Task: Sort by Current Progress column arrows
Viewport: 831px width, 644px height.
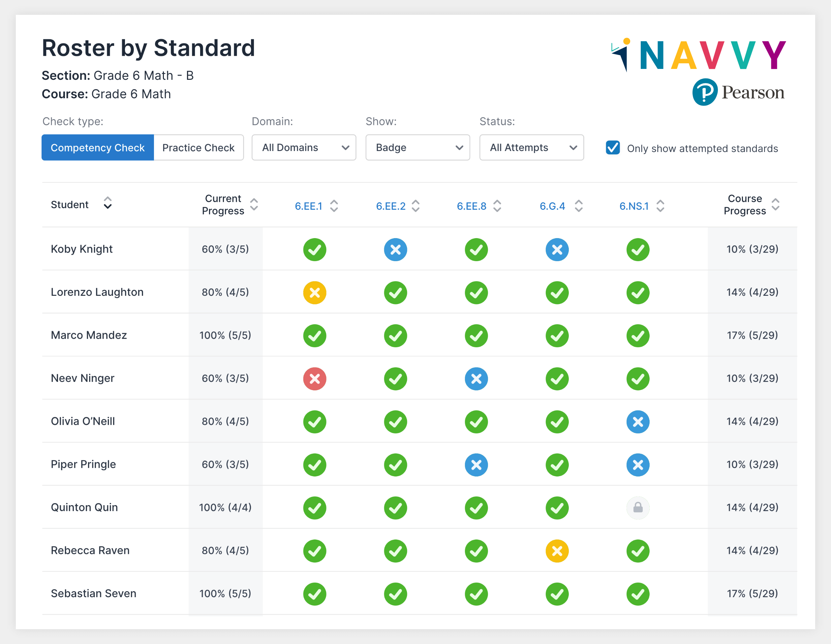Action: (254, 205)
